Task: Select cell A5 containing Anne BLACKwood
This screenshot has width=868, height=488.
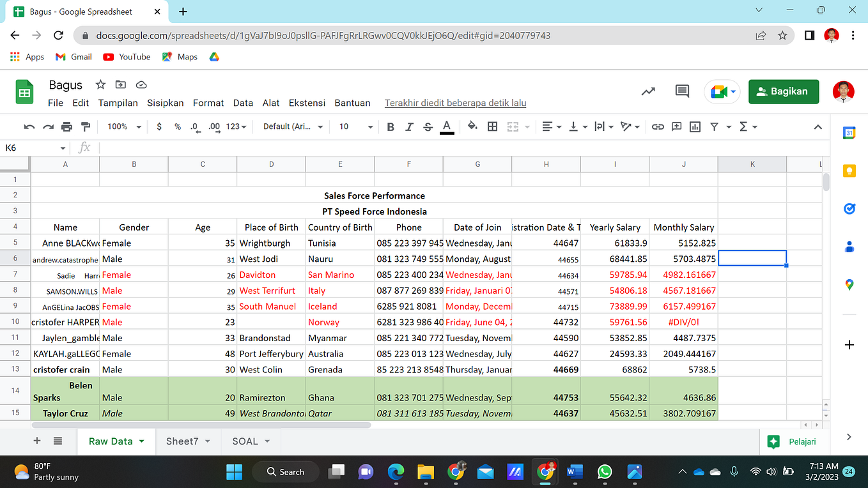Action: 65,243
